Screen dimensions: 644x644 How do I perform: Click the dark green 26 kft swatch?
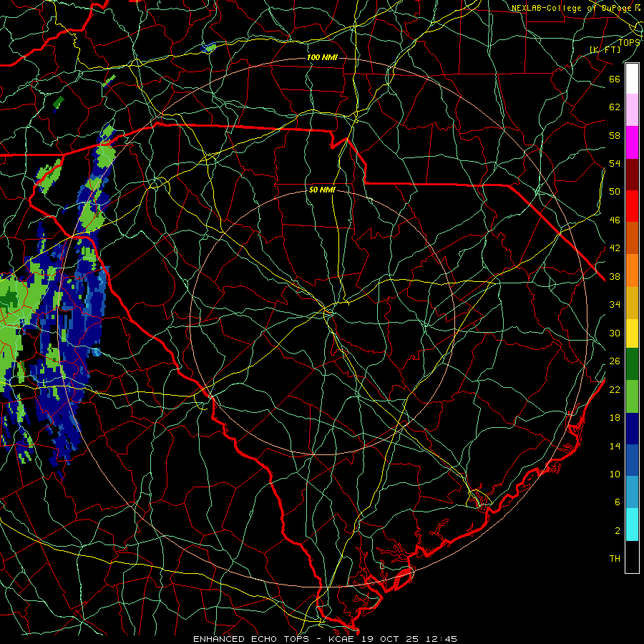632,364
